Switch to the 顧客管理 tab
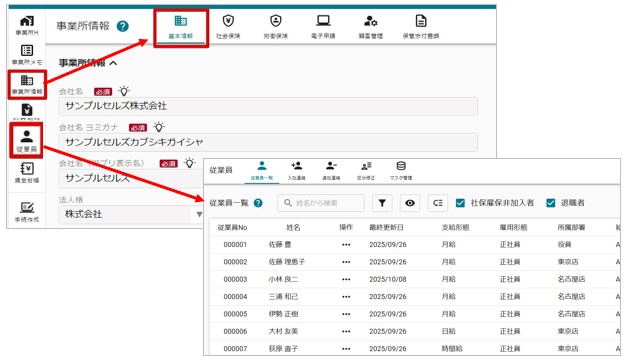The height and width of the screenshot is (361, 626). click(370, 27)
